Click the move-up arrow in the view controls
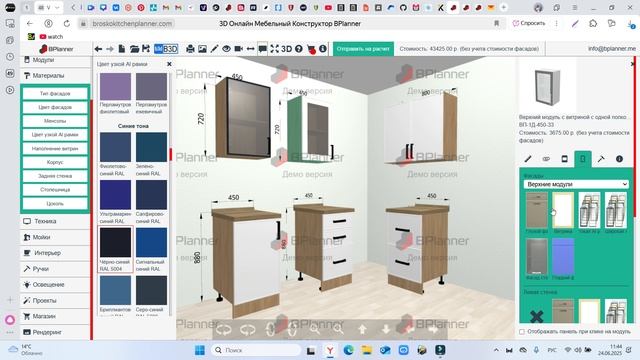This screenshot has height=360, width=640. (x=362, y=329)
